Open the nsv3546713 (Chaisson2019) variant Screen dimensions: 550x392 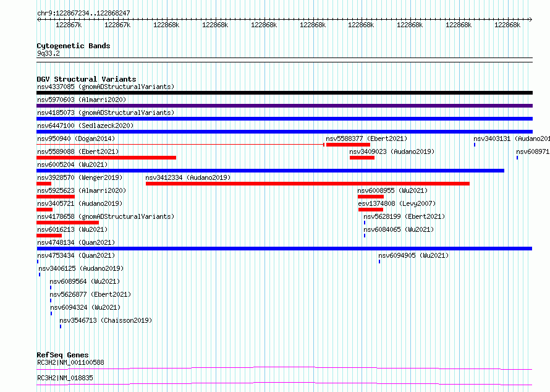coord(106,320)
